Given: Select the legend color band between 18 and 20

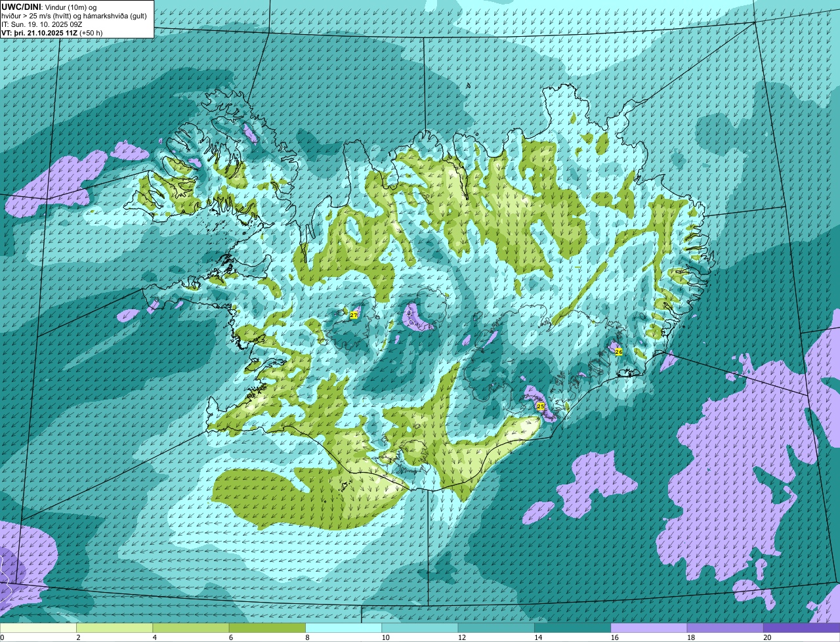Looking at the screenshot, I should (725, 628).
